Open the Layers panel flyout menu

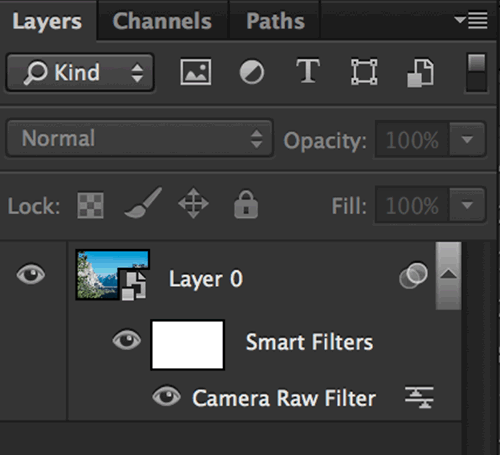[x=471, y=21]
